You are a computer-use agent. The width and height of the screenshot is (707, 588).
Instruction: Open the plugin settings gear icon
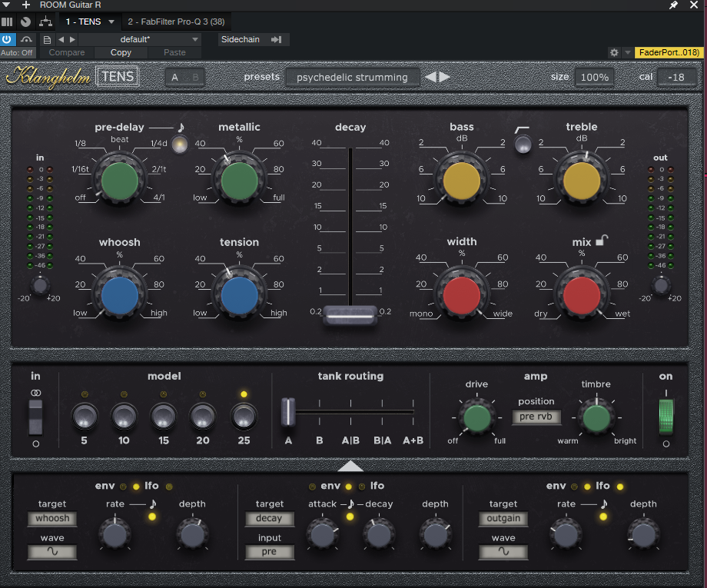coord(613,52)
